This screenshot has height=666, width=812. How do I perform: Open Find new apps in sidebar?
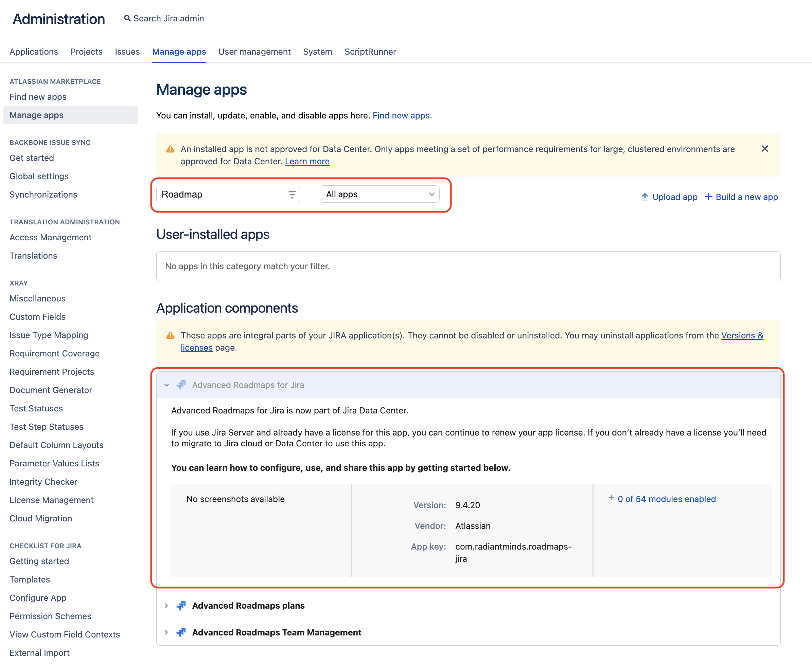38,97
